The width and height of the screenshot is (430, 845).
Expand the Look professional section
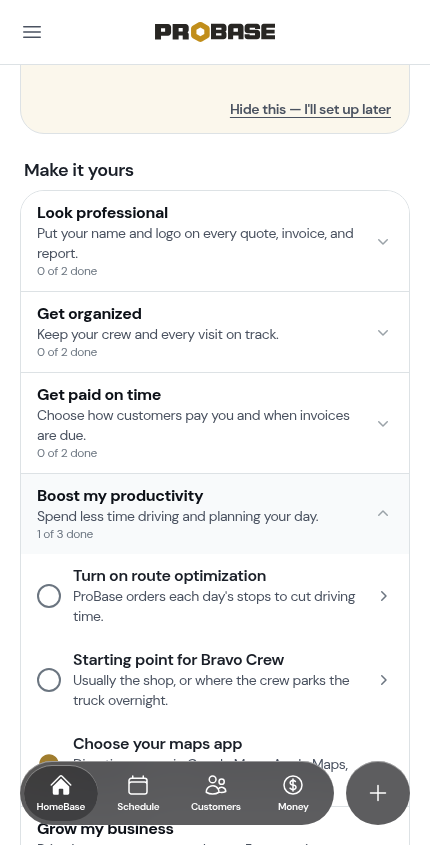pos(215,241)
